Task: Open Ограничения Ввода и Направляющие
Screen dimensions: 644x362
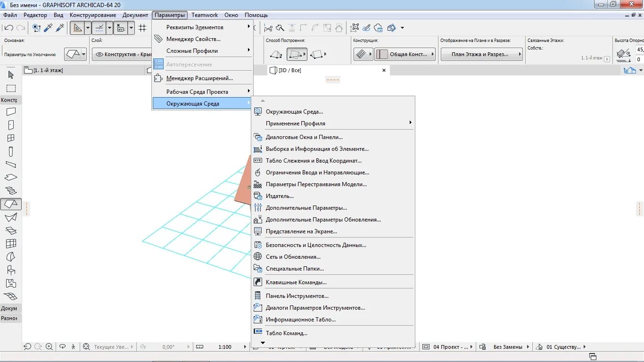Action: [x=333, y=173]
